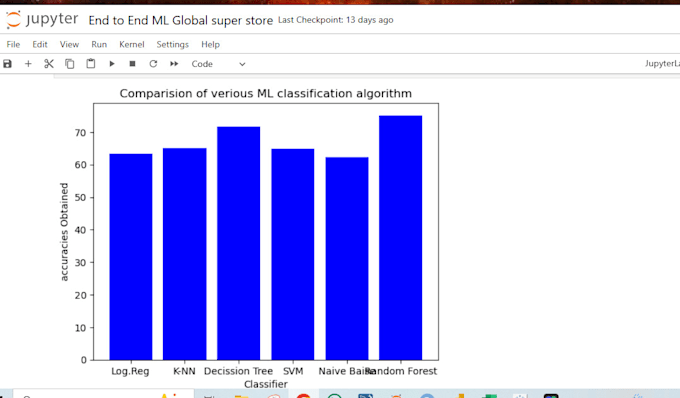Interrupt the kernel with the stop icon
This screenshot has width=680, height=398.
[x=132, y=64]
